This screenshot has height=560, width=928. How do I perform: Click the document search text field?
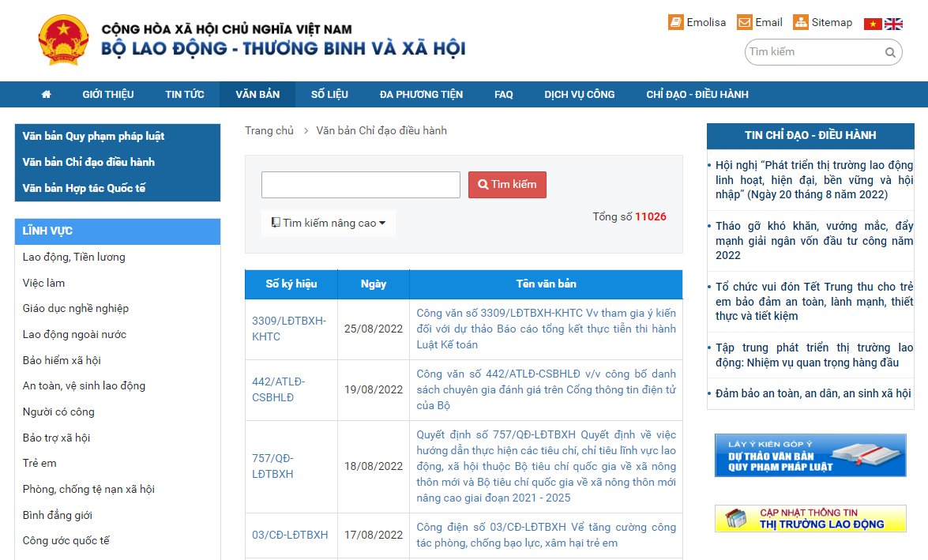coord(360,185)
